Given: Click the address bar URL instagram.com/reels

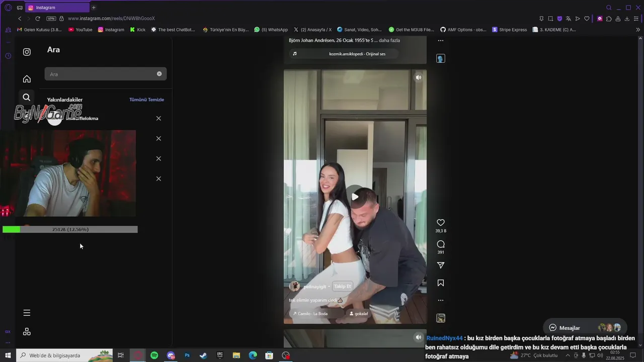Looking at the screenshot, I should pyautogui.click(x=111, y=19).
